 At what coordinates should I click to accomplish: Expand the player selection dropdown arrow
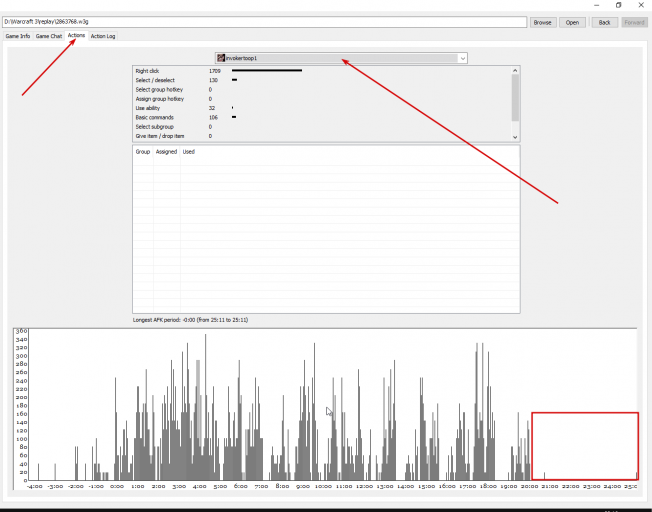pyautogui.click(x=462, y=58)
